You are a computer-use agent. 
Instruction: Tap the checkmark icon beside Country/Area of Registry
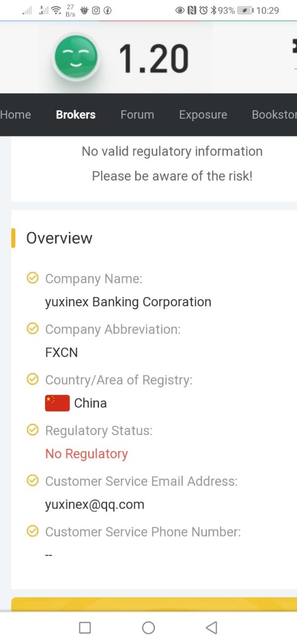(32, 379)
